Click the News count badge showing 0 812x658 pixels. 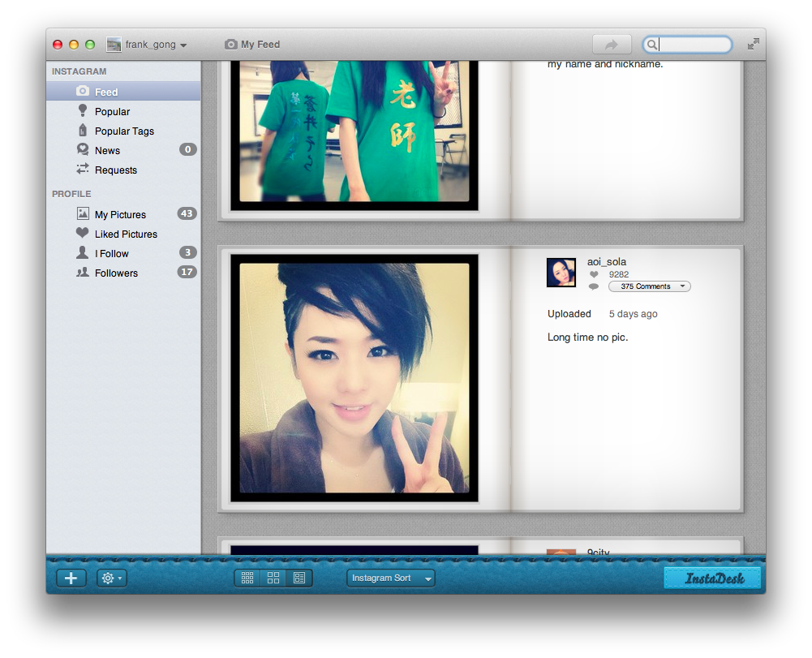click(187, 150)
